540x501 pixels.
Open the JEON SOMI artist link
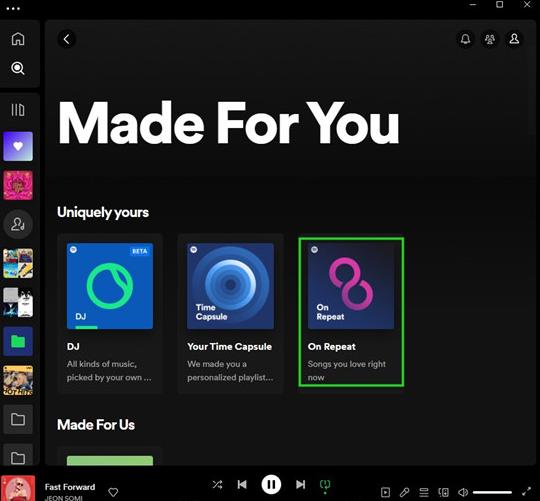click(x=63, y=498)
